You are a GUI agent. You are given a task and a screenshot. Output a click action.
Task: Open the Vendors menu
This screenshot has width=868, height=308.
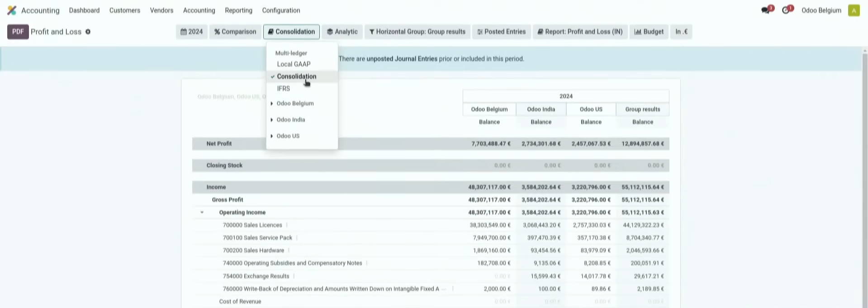pyautogui.click(x=161, y=10)
